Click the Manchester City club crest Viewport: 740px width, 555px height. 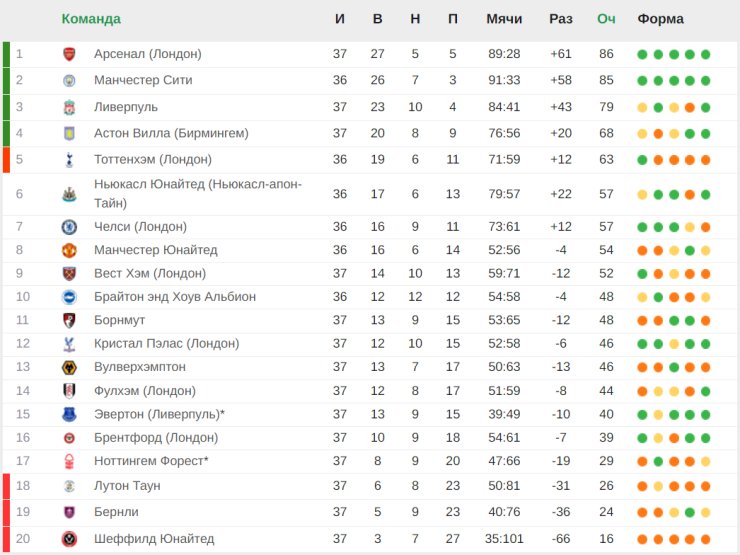[69, 80]
